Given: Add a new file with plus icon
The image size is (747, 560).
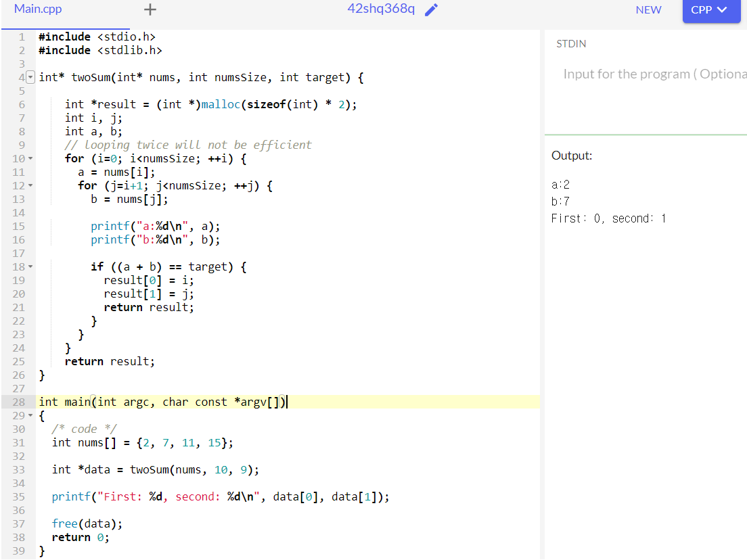Looking at the screenshot, I should [150, 9].
